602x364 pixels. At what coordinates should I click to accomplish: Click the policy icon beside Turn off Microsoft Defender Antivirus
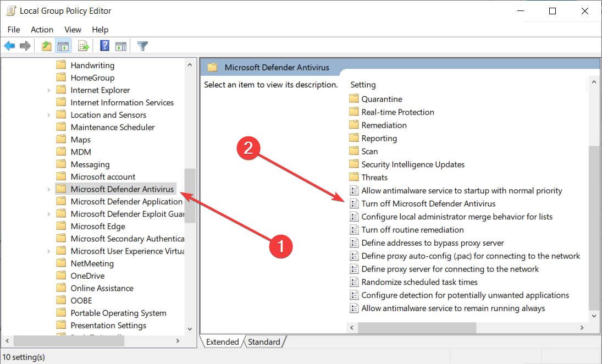tap(354, 203)
